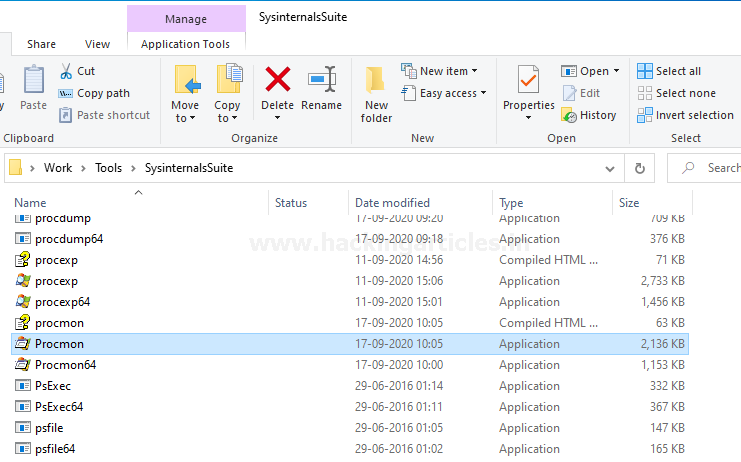The height and width of the screenshot is (462, 741).
Task: Click the Invert selection icon
Action: 645,115
